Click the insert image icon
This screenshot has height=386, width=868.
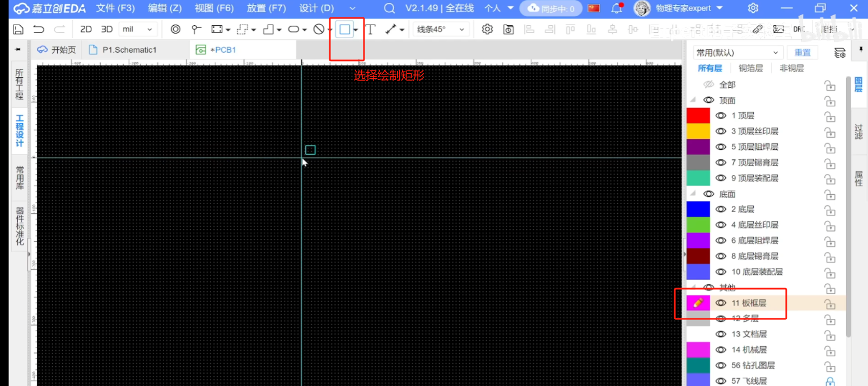[x=778, y=29]
